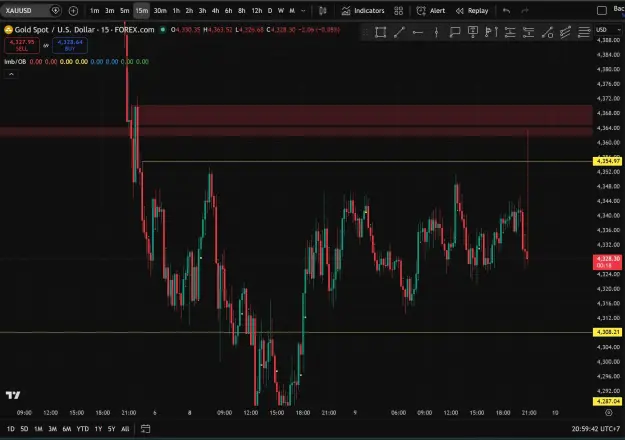
Task: Select the Parallel Channel tool
Action: coord(566,32)
